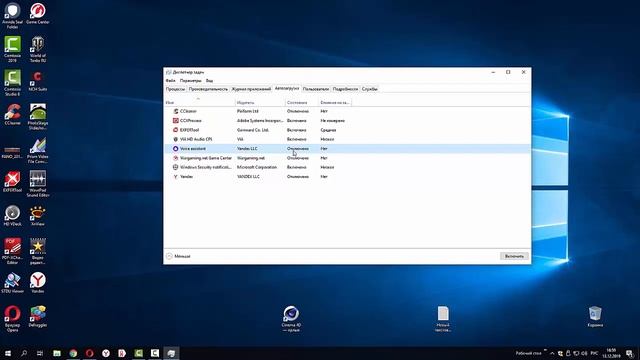Open notification center icon in taskbar
The height and width of the screenshot is (360, 640).
pyautogui.click(x=630, y=353)
